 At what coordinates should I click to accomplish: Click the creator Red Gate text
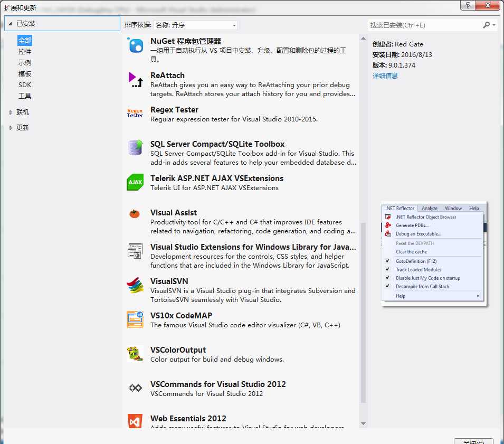[x=408, y=44]
